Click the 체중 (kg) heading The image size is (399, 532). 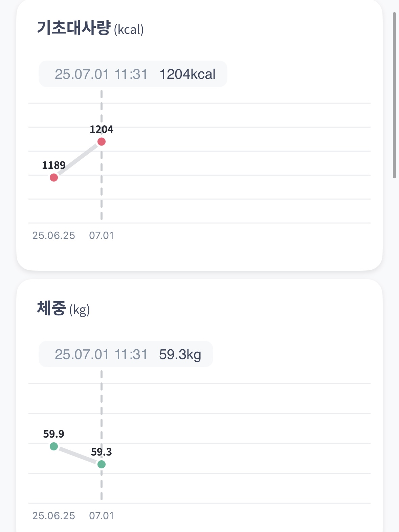pyautogui.click(x=63, y=309)
